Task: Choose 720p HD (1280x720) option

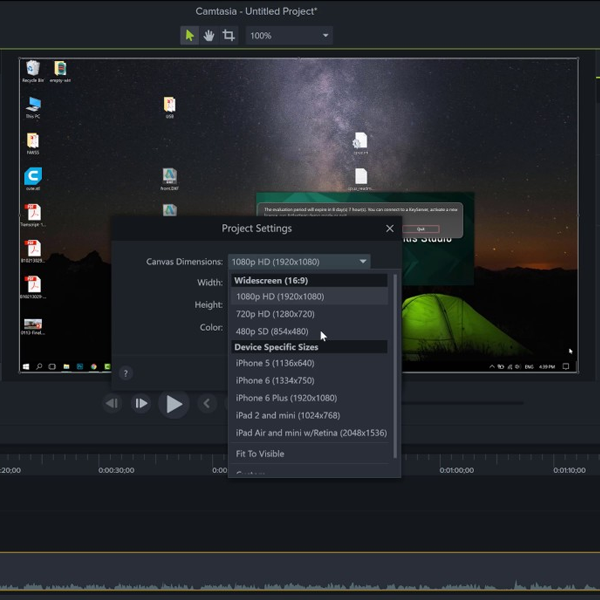Action: (x=275, y=314)
